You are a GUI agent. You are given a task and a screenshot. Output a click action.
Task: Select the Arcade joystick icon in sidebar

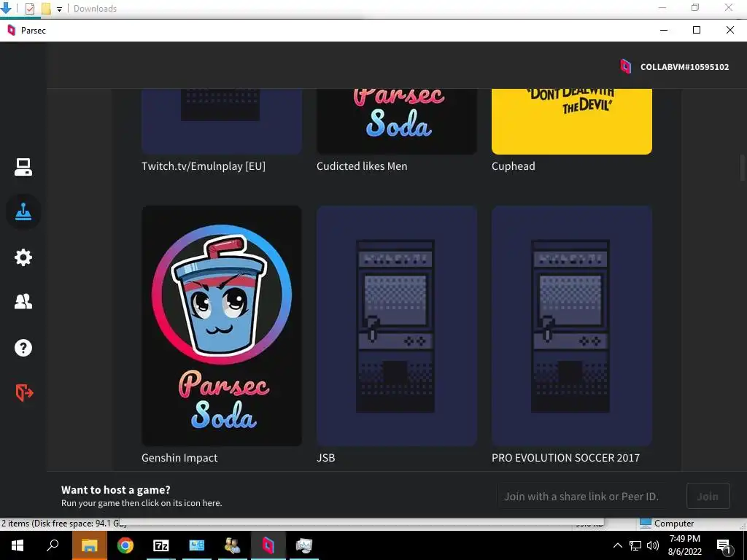pos(23,211)
